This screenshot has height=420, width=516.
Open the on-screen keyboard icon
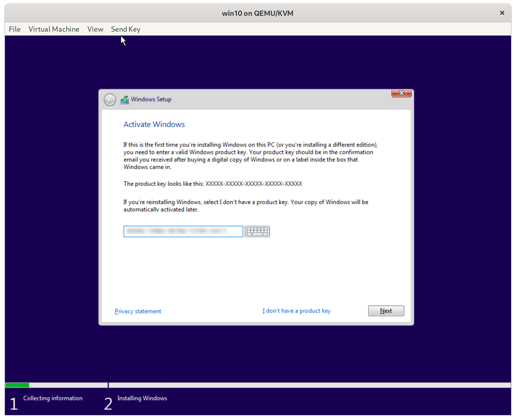pos(257,231)
